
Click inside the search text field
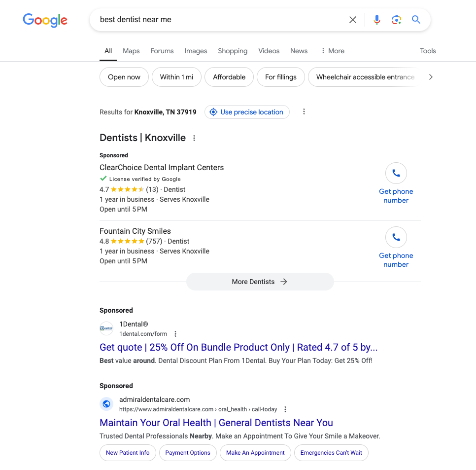coord(222,20)
